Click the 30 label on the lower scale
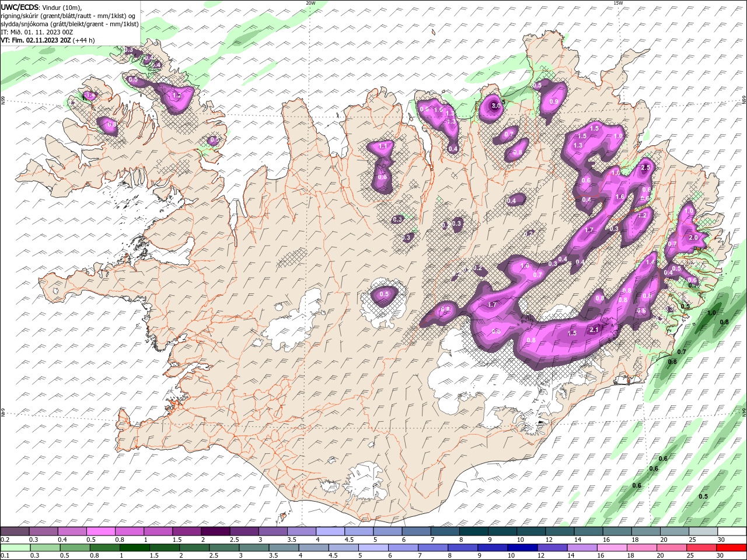 tap(721, 556)
